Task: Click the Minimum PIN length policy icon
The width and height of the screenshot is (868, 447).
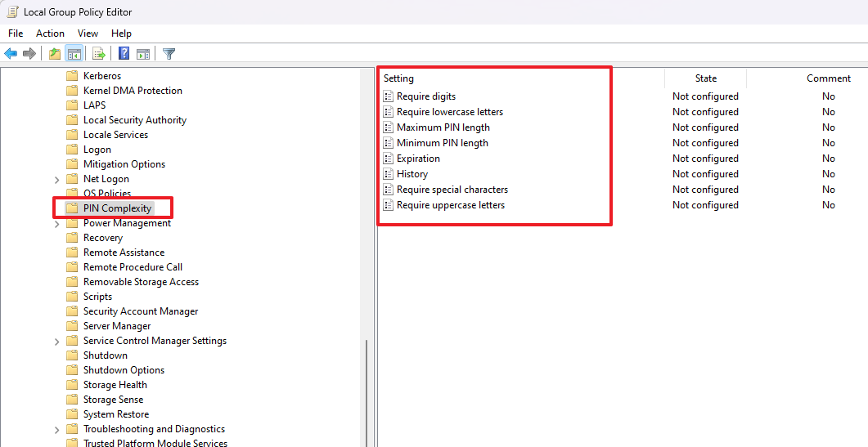Action: [x=389, y=143]
